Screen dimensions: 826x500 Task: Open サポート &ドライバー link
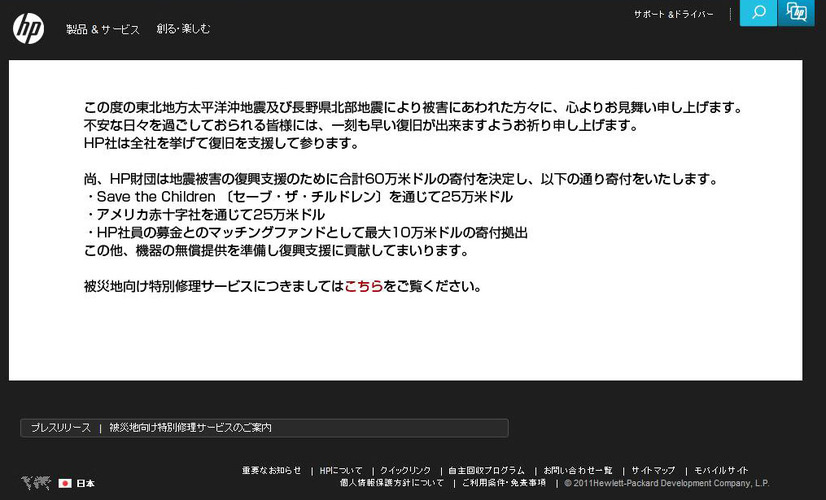(673, 14)
